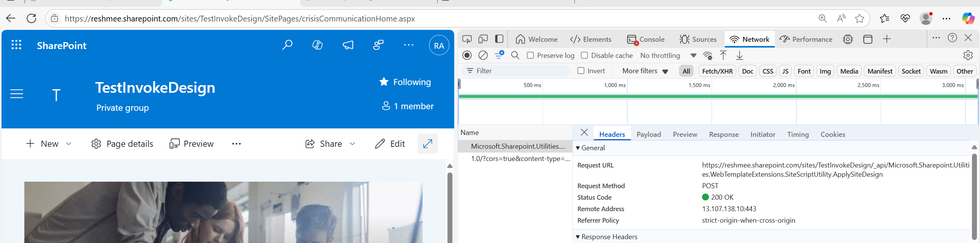Open the Console tab in DevTools
The image size is (980, 243).
[646, 39]
